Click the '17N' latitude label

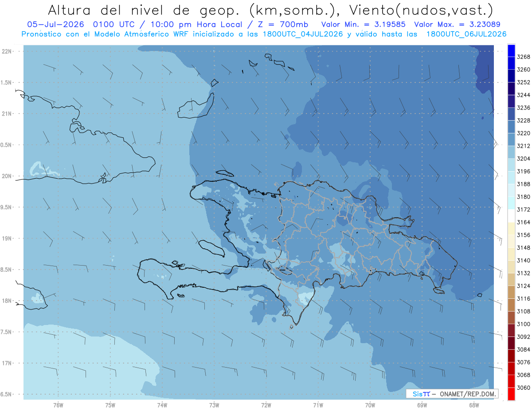click(x=6, y=363)
